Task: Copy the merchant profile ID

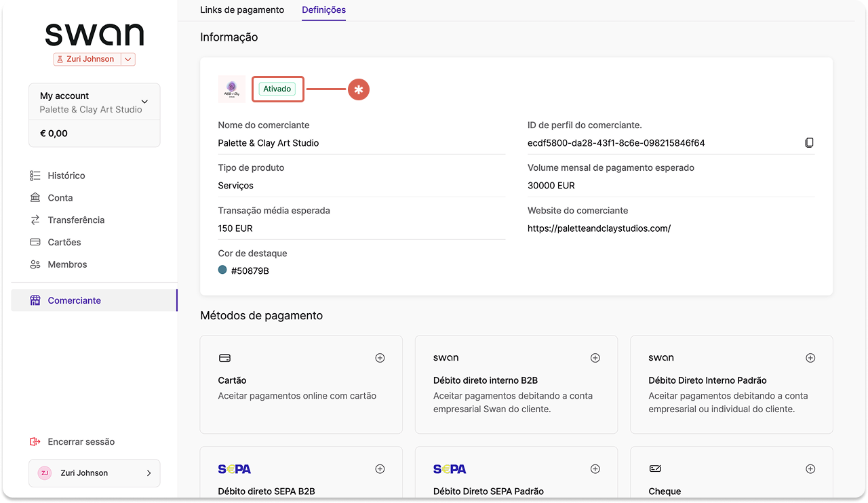Action: tap(809, 143)
